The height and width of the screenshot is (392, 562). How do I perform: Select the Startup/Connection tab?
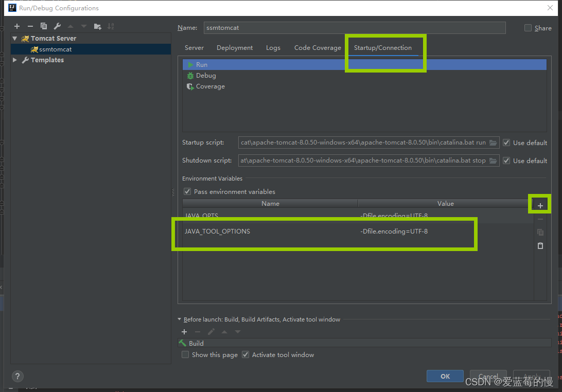click(x=383, y=48)
